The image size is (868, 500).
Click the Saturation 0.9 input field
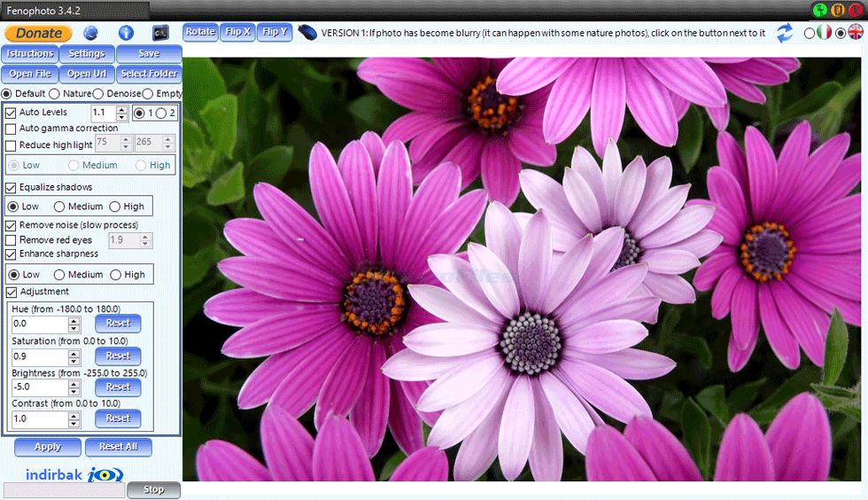point(40,357)
